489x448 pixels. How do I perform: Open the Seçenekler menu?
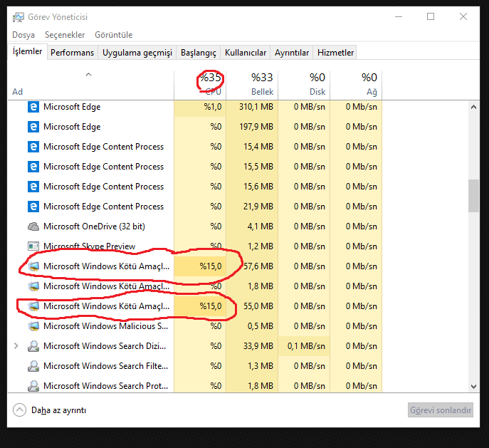(x=65, y=35)
